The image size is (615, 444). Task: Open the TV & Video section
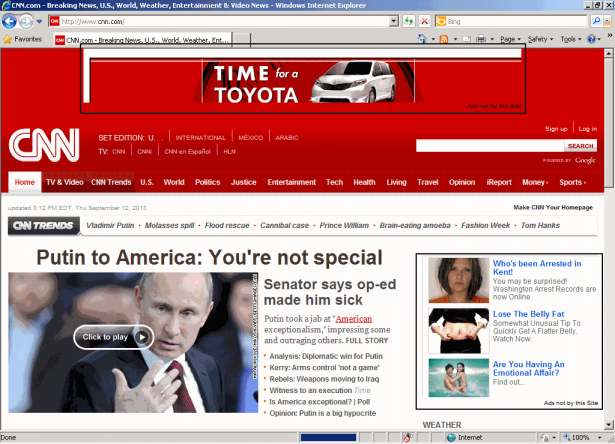click(65, 182)
